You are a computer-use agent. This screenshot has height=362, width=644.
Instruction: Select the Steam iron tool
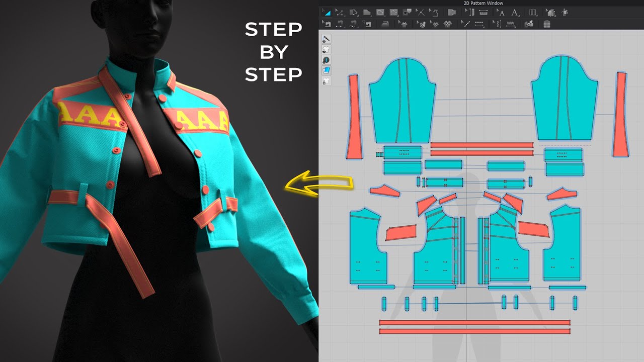point(385,24)
